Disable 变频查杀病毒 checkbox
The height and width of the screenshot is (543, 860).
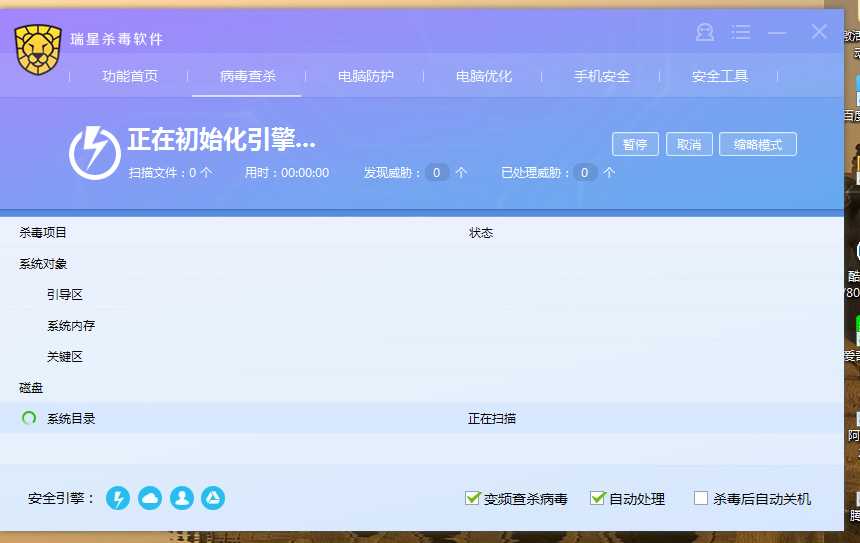[472, 498]
